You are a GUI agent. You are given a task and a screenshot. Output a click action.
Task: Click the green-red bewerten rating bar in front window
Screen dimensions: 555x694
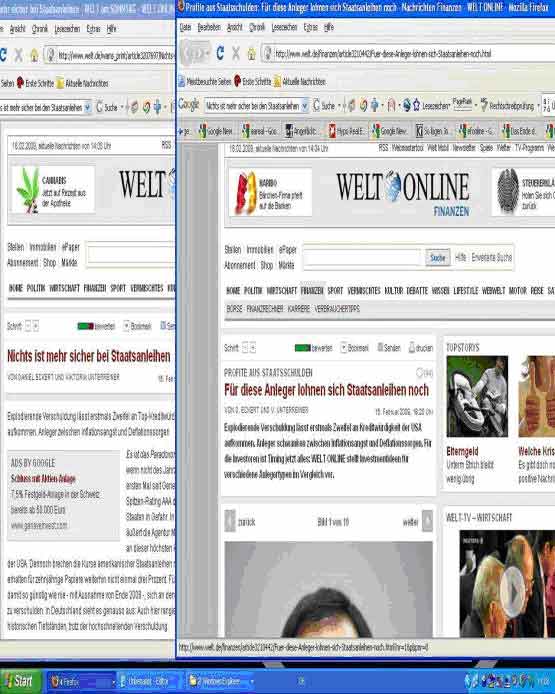(x=303, y=348)
